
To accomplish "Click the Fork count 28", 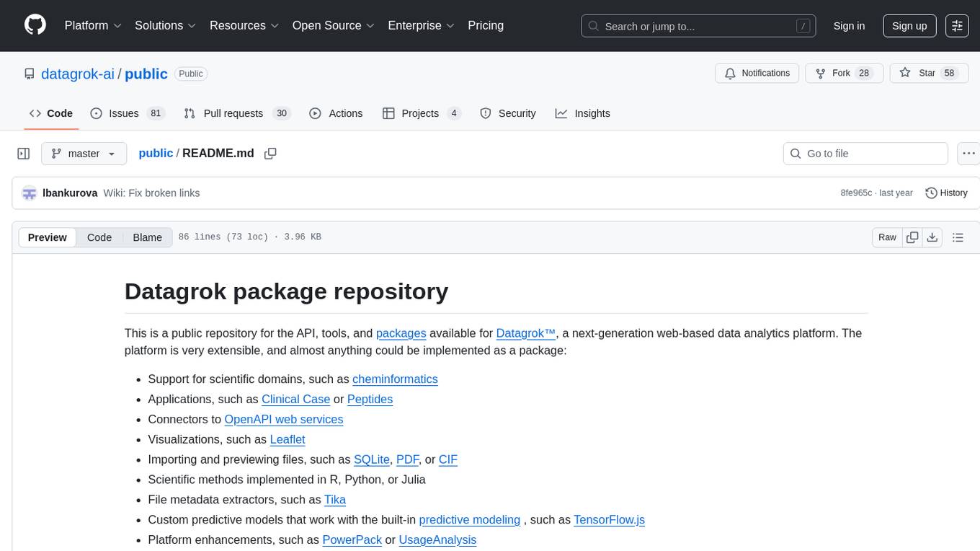I will click(x=864, y=74).
